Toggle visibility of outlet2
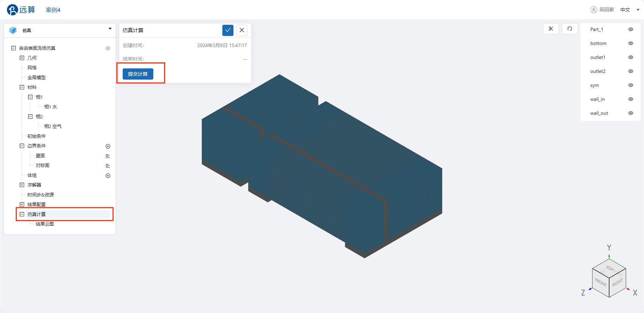 tap(631, 71)
